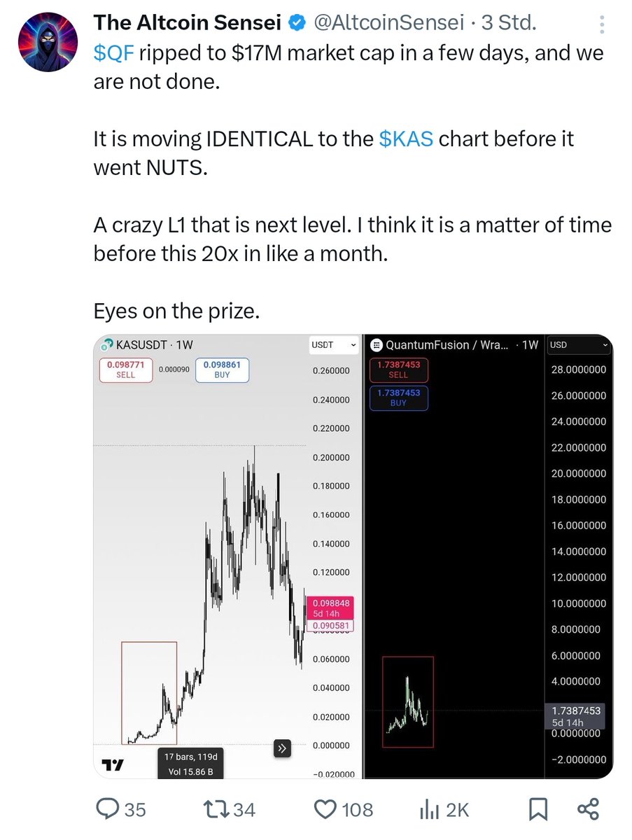Open view analytics bar chart icon
632x840 pixels.
(428, 810)
